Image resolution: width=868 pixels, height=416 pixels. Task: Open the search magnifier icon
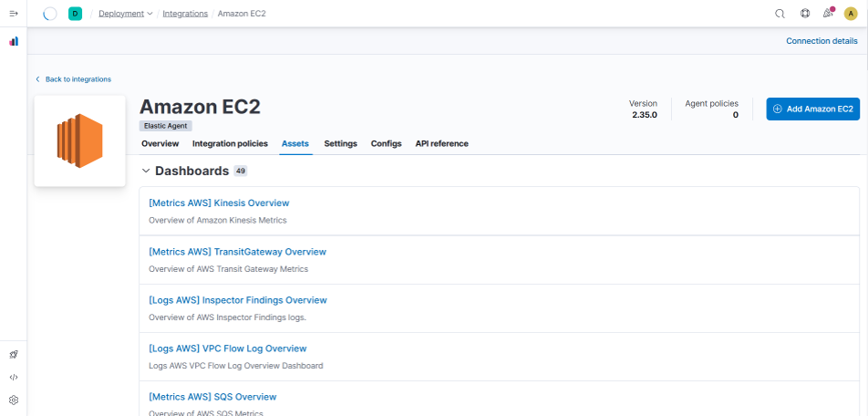780,14
